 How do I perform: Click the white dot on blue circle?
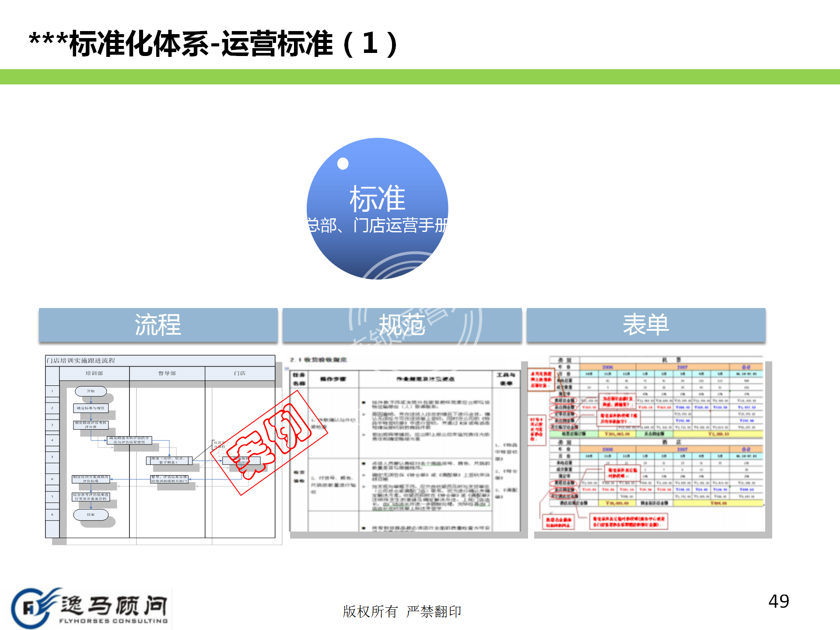pos(343,164)
